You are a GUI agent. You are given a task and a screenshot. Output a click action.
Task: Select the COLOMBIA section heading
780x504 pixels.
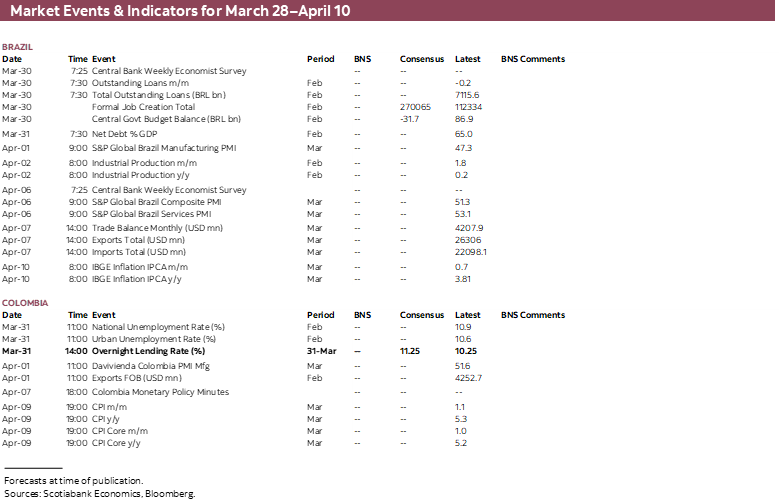point(25,303)
